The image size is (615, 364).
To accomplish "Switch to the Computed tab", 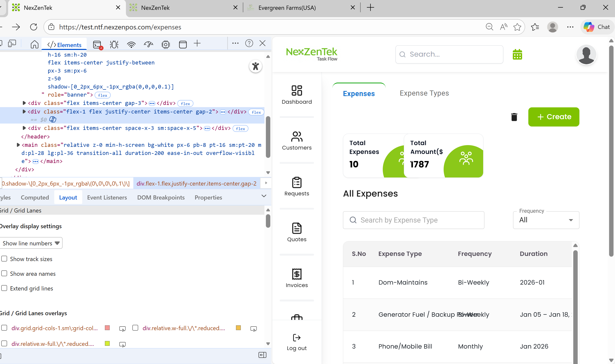I will (35, 198).
